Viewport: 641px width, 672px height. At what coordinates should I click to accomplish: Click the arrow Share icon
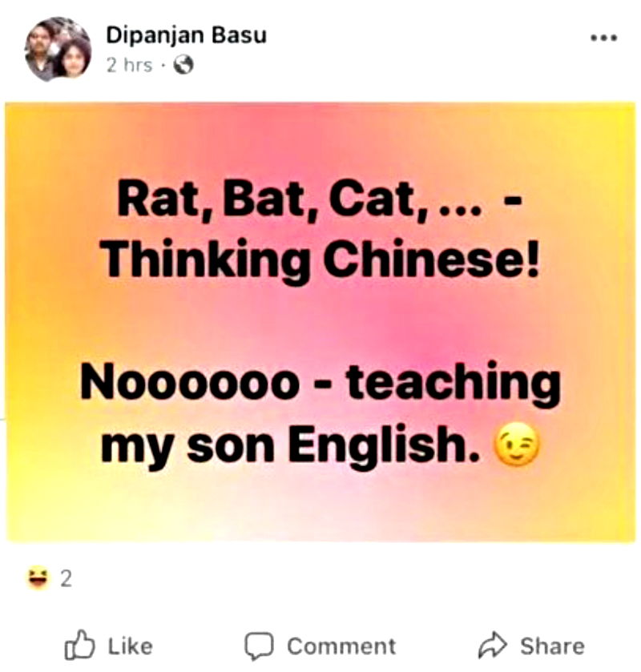click(x=493, y=645)
